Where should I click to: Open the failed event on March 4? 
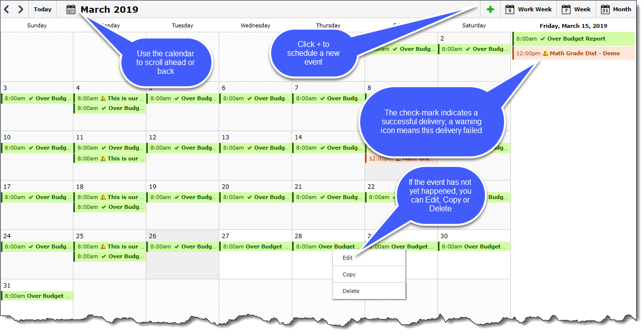click(110, 98)
